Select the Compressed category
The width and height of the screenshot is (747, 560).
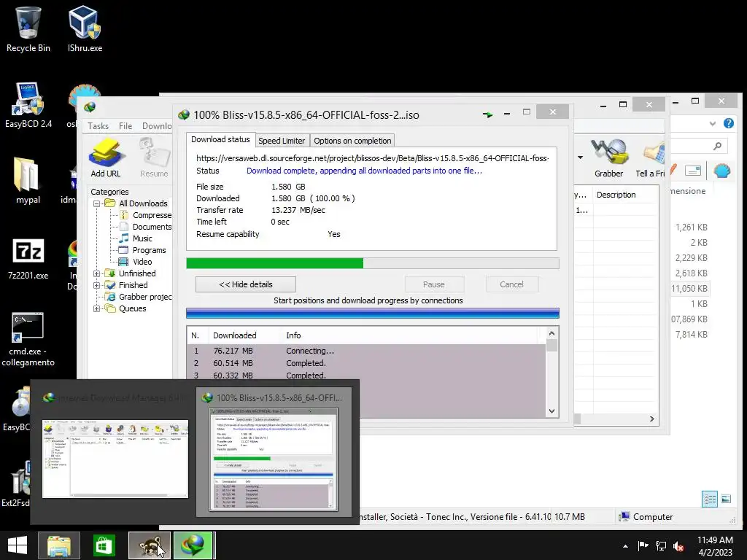(146, 215)
